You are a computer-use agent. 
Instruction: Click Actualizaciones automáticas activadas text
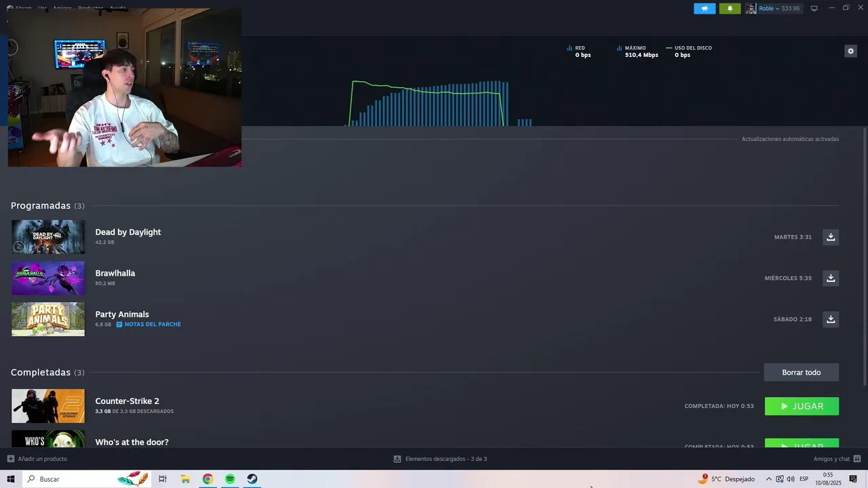(x=790, y=139)
